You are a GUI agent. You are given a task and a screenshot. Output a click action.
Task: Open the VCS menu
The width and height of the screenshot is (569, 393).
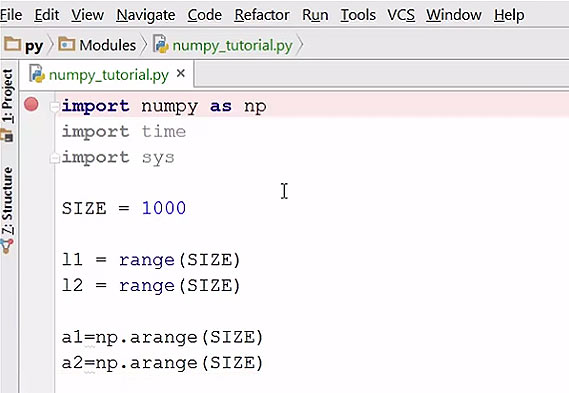pos(401,15)
